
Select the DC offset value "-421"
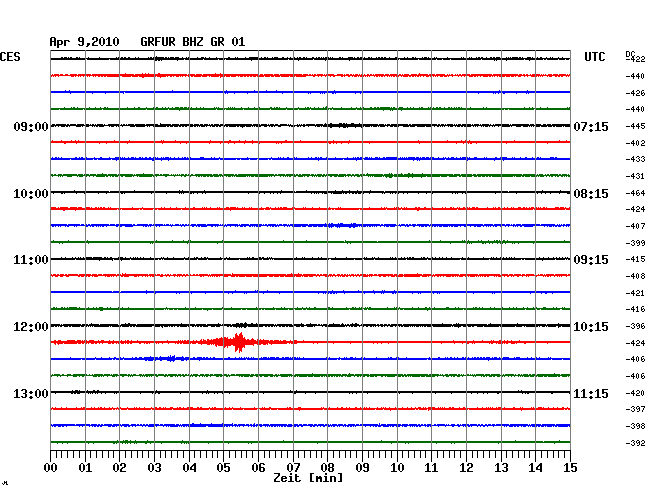coord(635,293)
